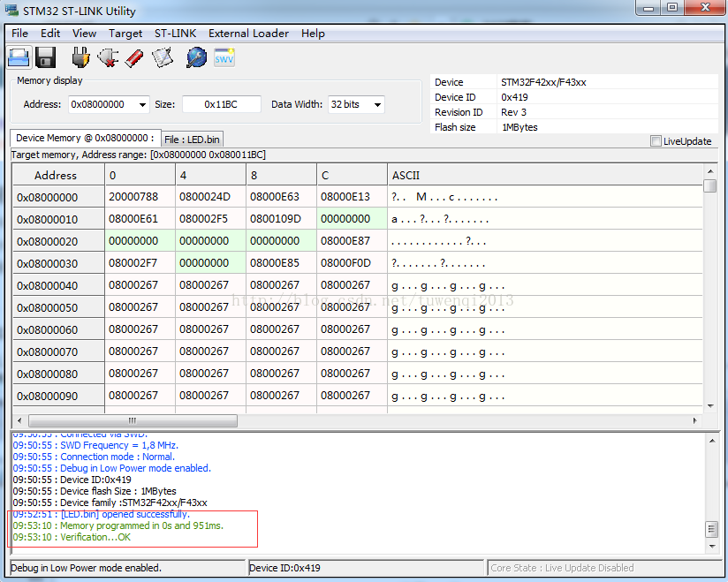
Task: Start Program and Verify from toolbar
Action: click(x=163, y=58)
